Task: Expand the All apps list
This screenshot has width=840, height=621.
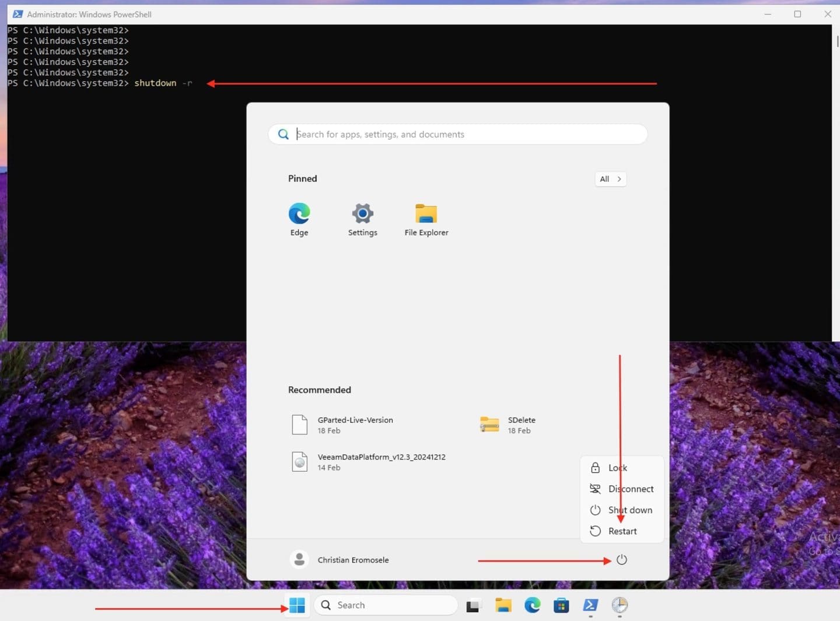Action: pos(610,179)
